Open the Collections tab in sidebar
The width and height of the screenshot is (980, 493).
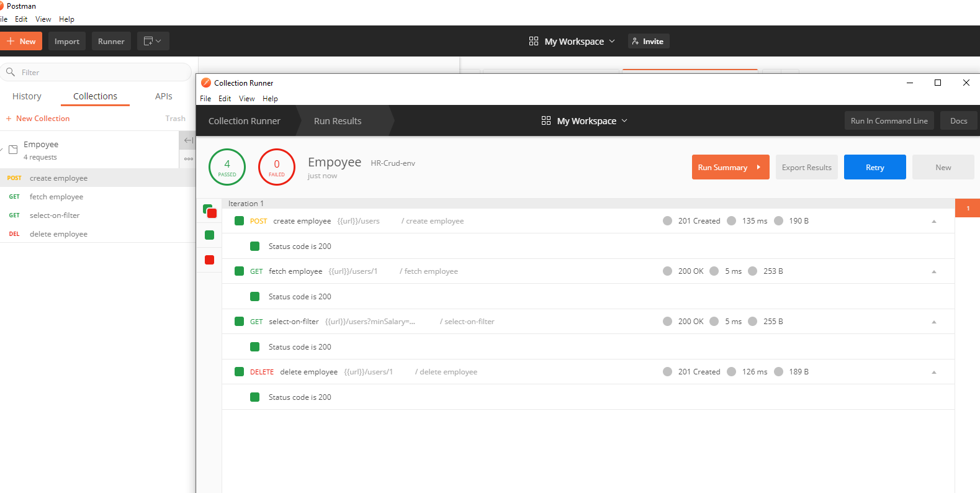(x=95, y=96)
